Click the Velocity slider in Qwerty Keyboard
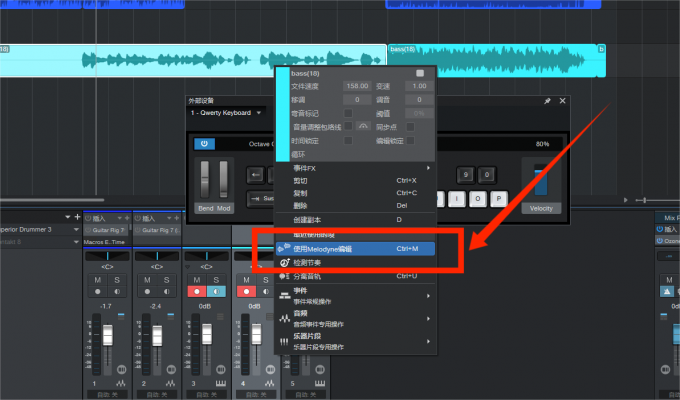680x400 pixels. tap(541, 180)
